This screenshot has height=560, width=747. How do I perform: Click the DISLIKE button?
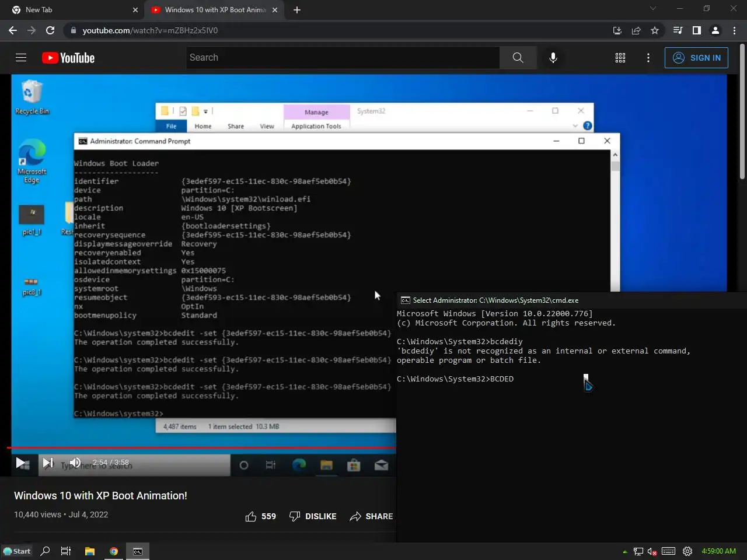[x=313, y=516]
